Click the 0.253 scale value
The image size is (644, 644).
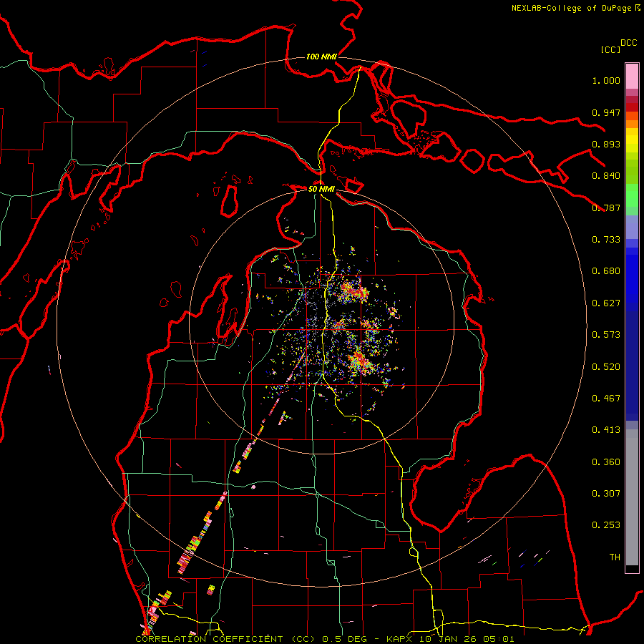click(606, 525)
